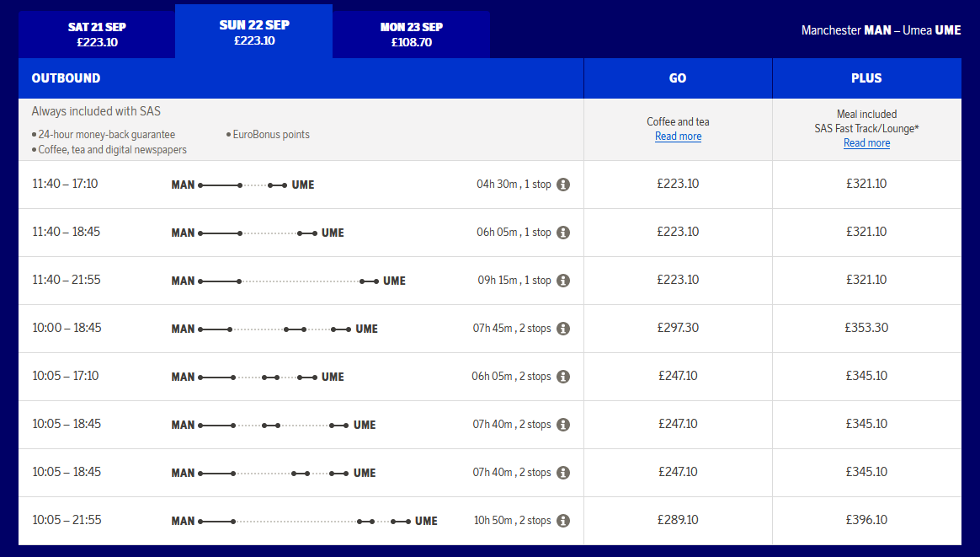The width and height of the screenshot is (980, 557).
Task: Select the MON 23 SEP £108.70 tab
Action: [x=411, y=35]
